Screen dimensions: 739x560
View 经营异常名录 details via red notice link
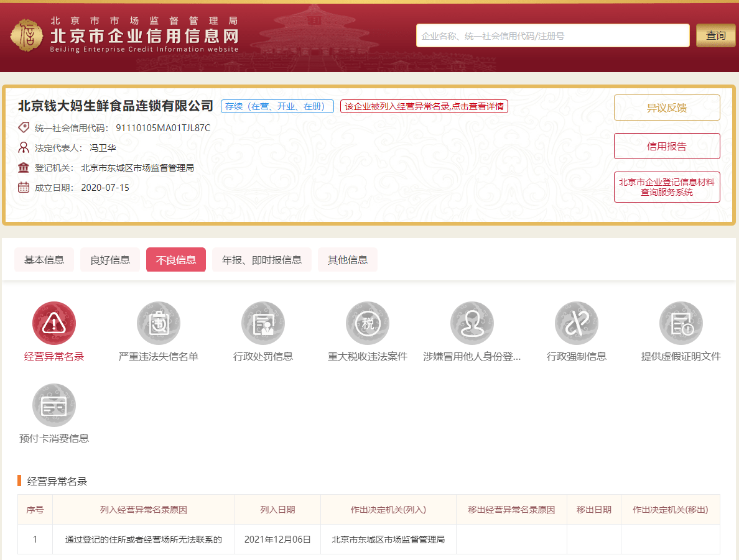click(x=424, y=106)
